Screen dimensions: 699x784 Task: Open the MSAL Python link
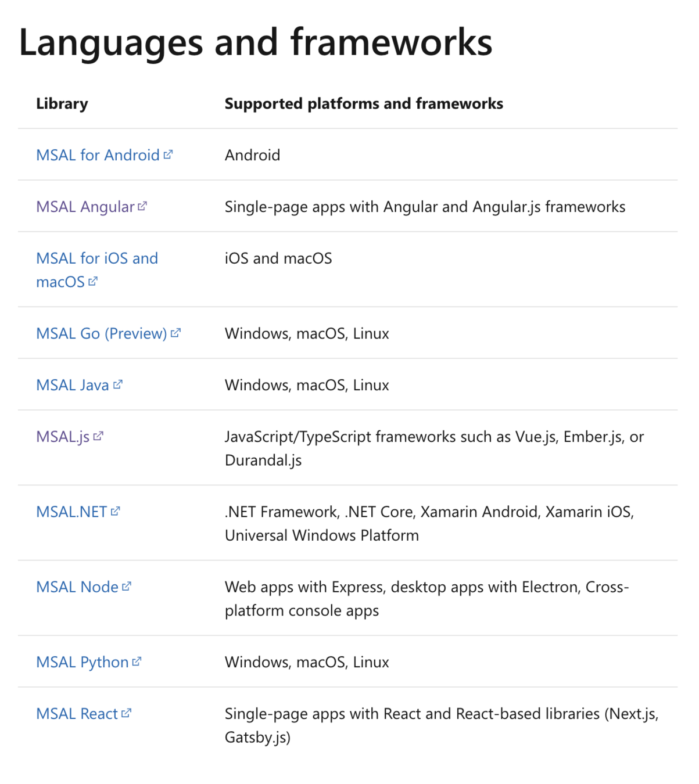(x=89, y=662)
